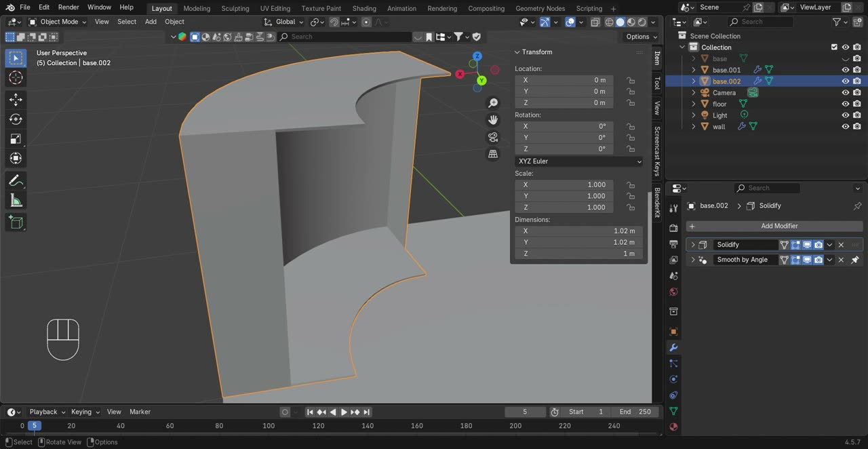Open the Modeling workspace tab
The image size is (868, 449).
[197, 8]
